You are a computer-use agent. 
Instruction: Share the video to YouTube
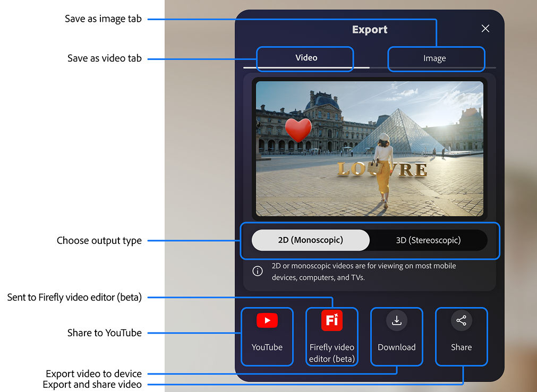(x=267, y=336)
